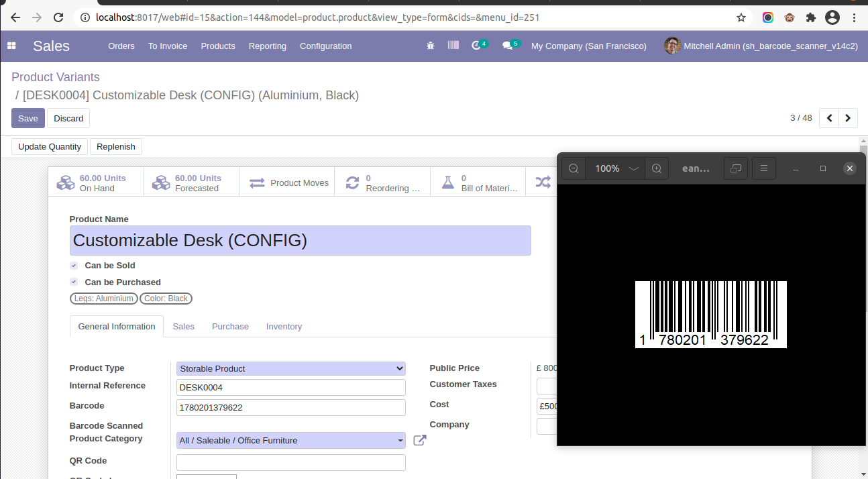Click the Sales app title

(x=51, y=46)
